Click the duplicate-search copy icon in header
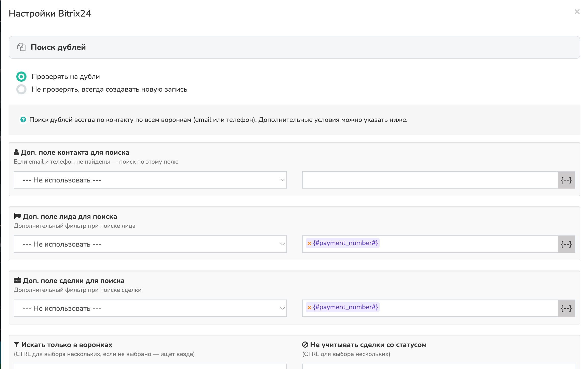 point(21,47)
